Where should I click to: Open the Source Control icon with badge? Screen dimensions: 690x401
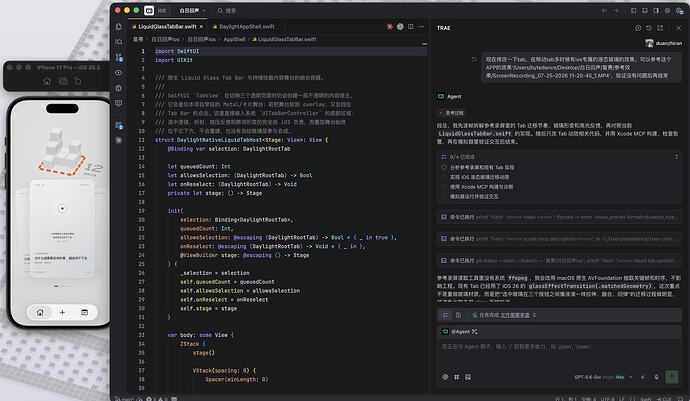(x=118, y=57)
